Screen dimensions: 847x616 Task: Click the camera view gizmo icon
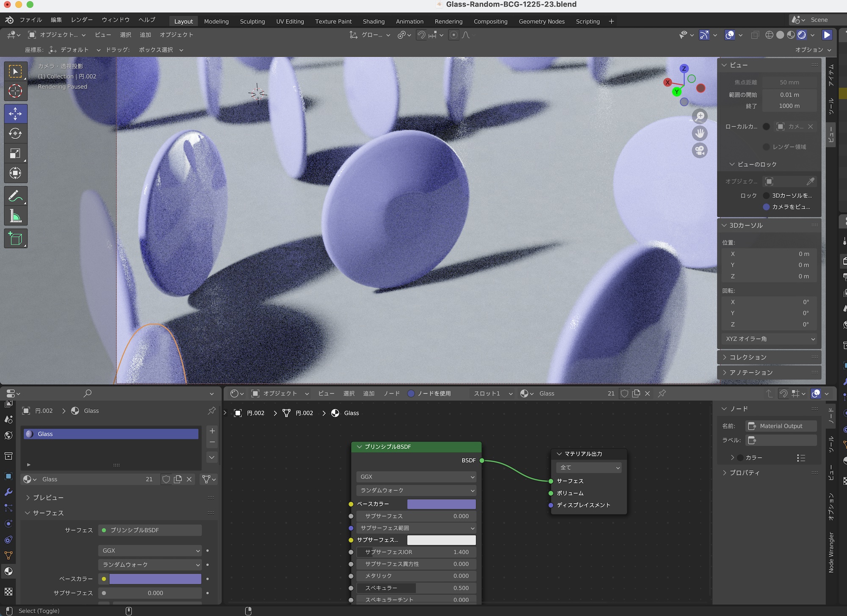[700, 150]
